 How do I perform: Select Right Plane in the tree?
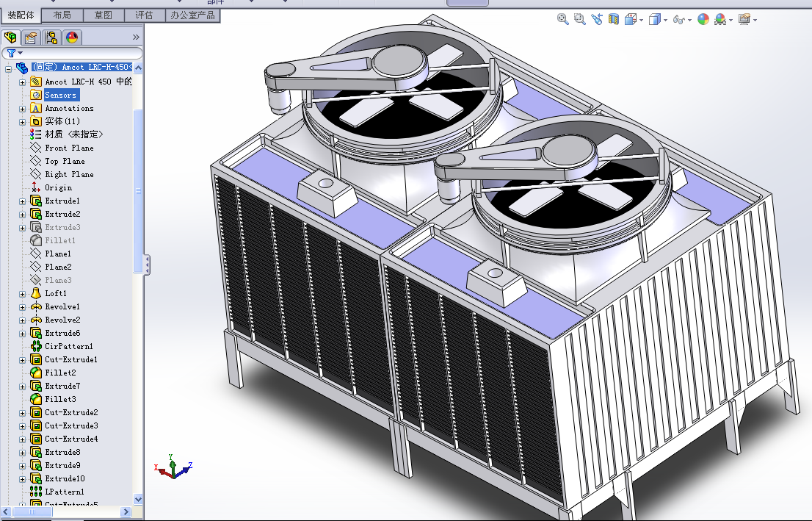(70, 174)
